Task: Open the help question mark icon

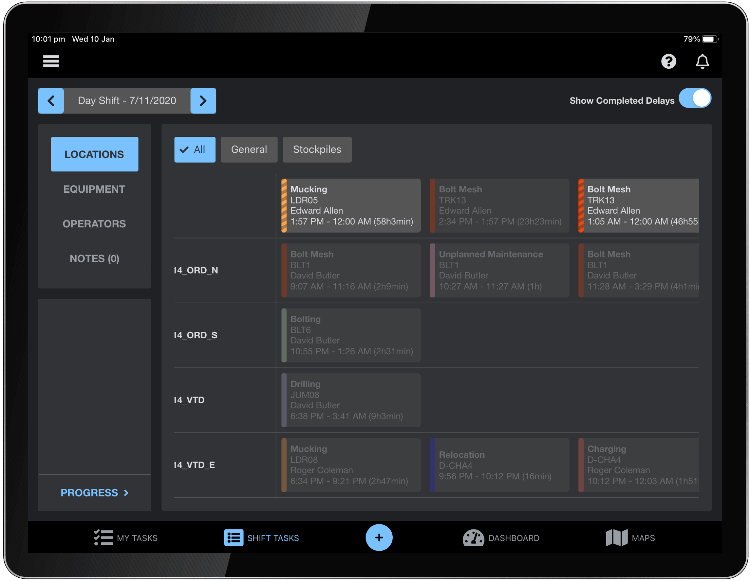Action: tap(668, 61)
